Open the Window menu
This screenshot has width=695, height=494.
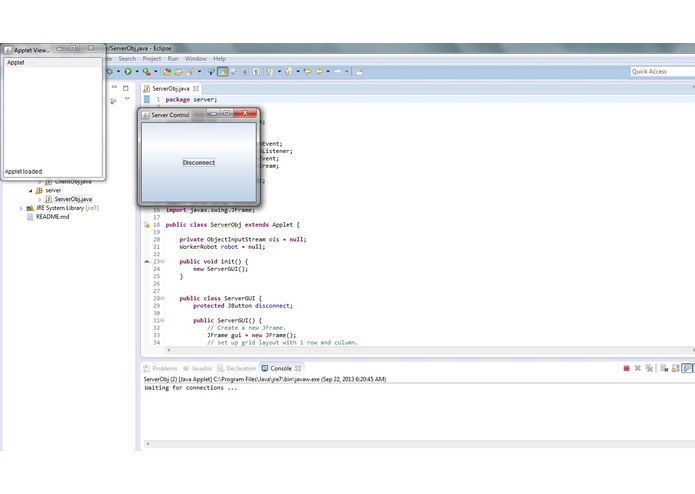tap(195, 58)
